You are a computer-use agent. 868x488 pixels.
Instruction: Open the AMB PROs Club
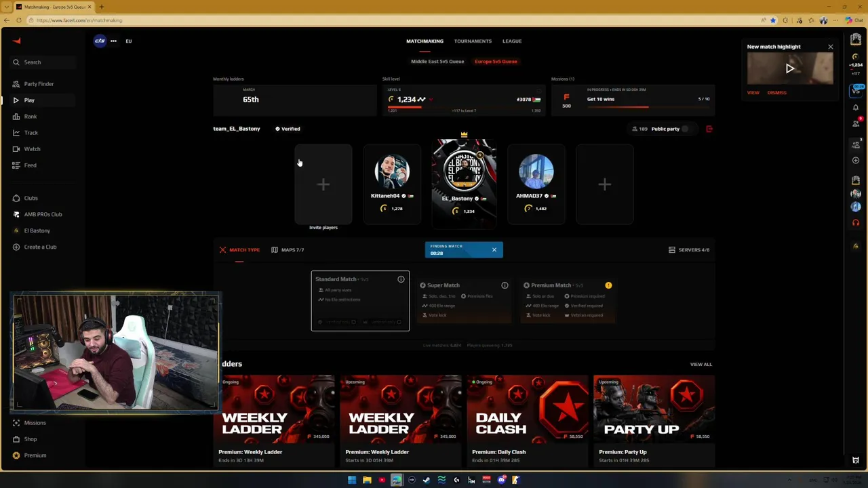click(x=43, y=214)
